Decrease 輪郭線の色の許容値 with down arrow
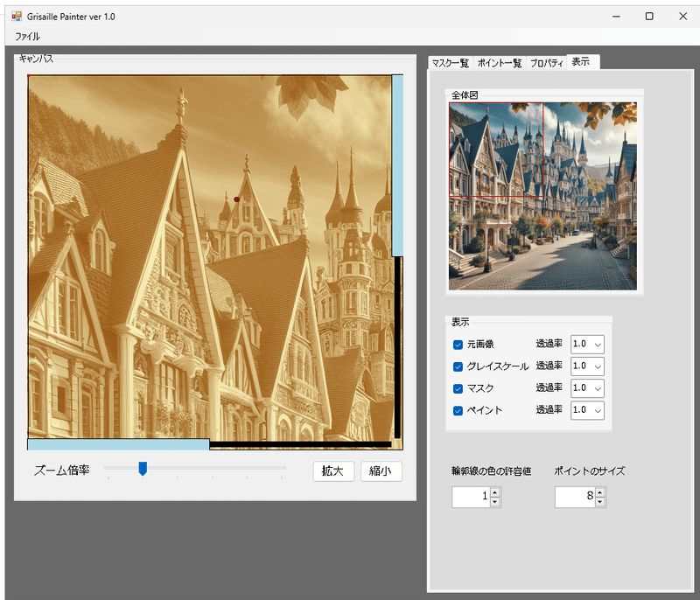700x600 pixels. tap(495, 502)
